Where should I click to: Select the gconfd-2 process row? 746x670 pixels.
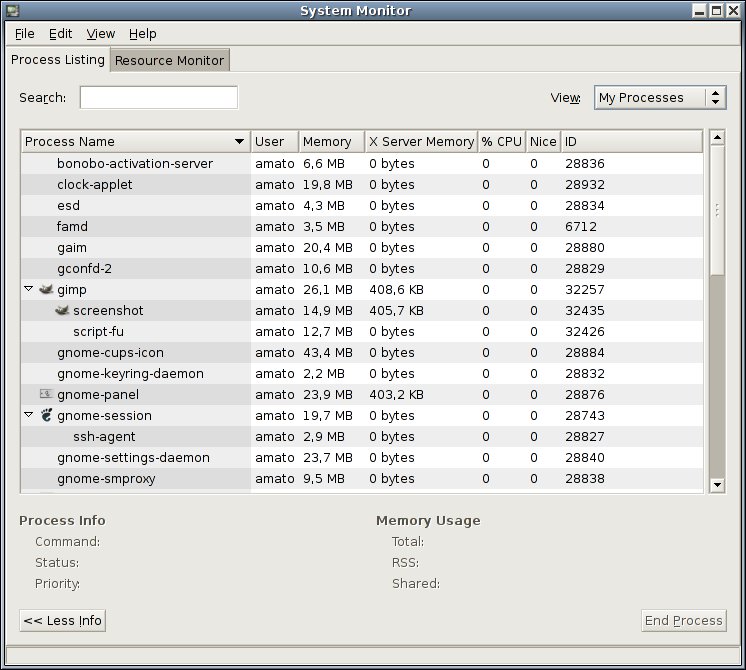(x=362, y=268)
